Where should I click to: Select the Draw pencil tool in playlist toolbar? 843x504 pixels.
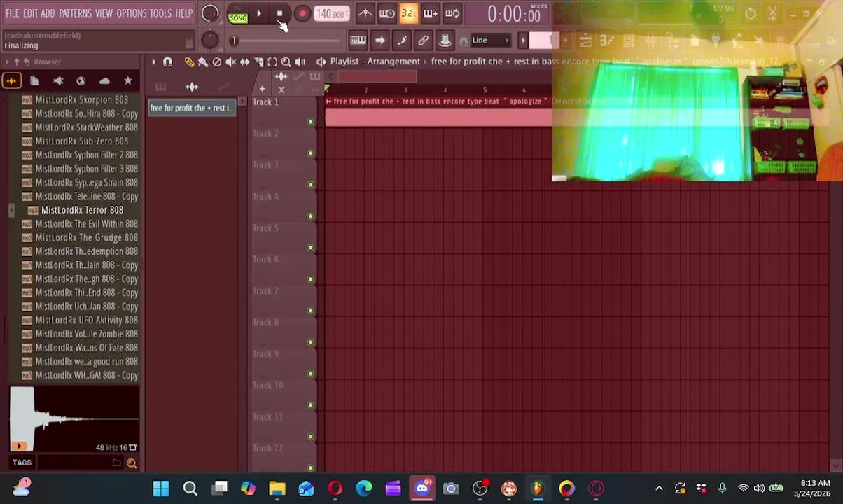[189, 62]
